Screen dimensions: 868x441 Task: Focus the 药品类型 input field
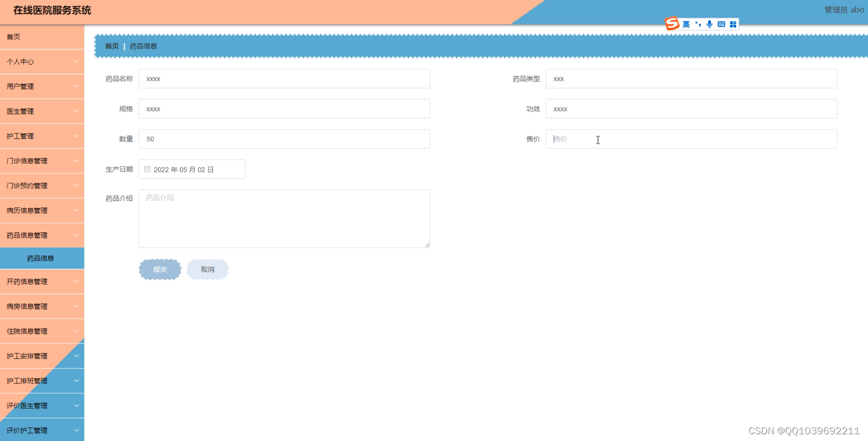[x=691, y=79]
